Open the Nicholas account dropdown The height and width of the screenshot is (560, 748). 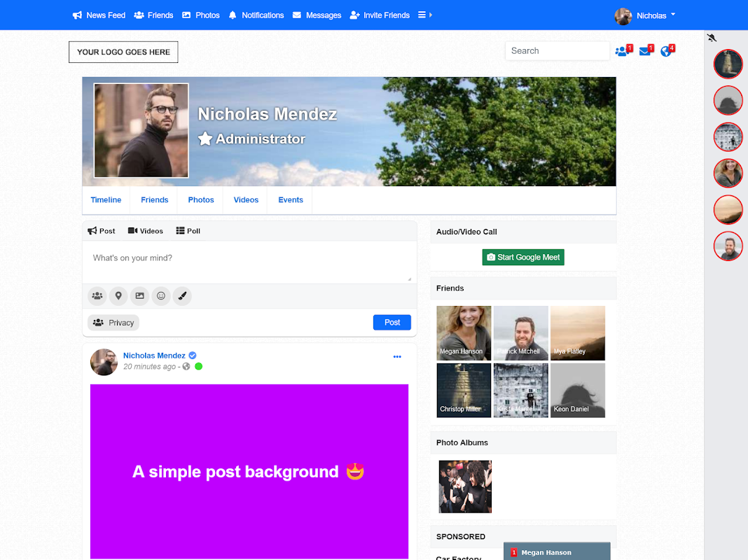[656, 15]
